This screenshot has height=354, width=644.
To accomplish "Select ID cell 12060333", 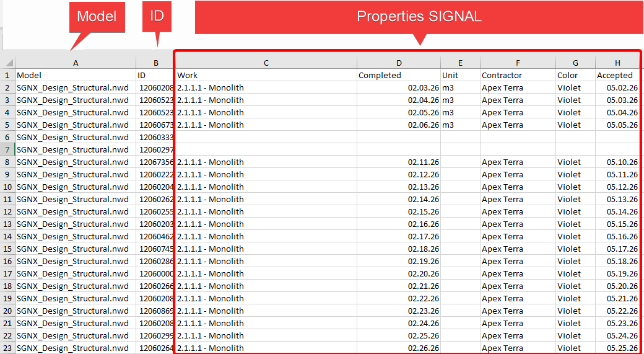I will [x=155, y=137].
